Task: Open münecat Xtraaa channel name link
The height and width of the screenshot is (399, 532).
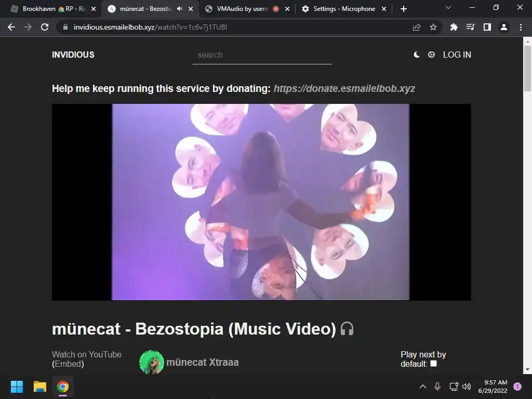Action: 203,362
